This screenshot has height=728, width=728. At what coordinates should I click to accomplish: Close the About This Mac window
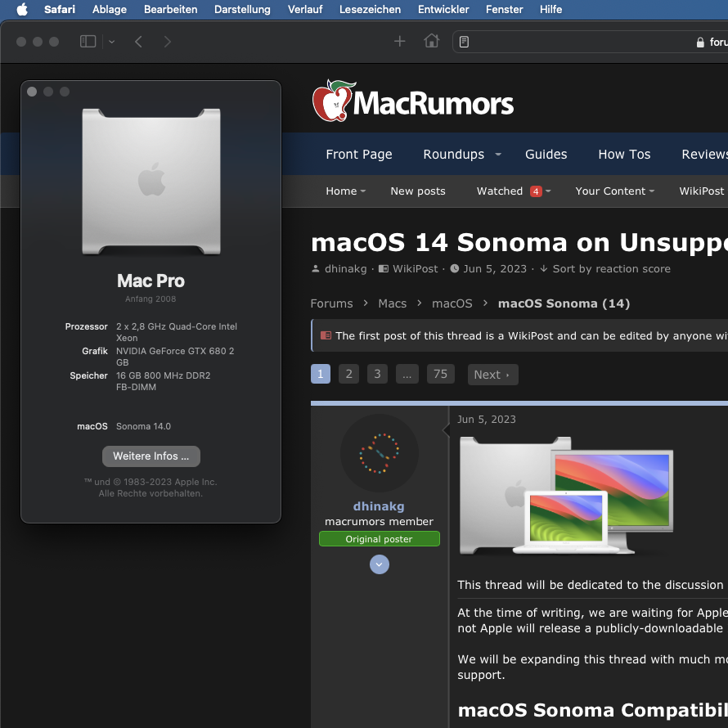[32, 92]
